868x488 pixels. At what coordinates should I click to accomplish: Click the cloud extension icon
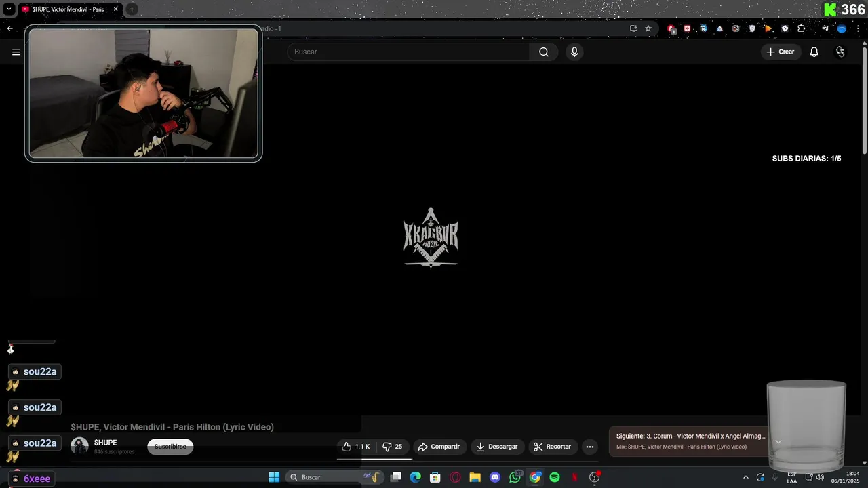pos(719,28)
